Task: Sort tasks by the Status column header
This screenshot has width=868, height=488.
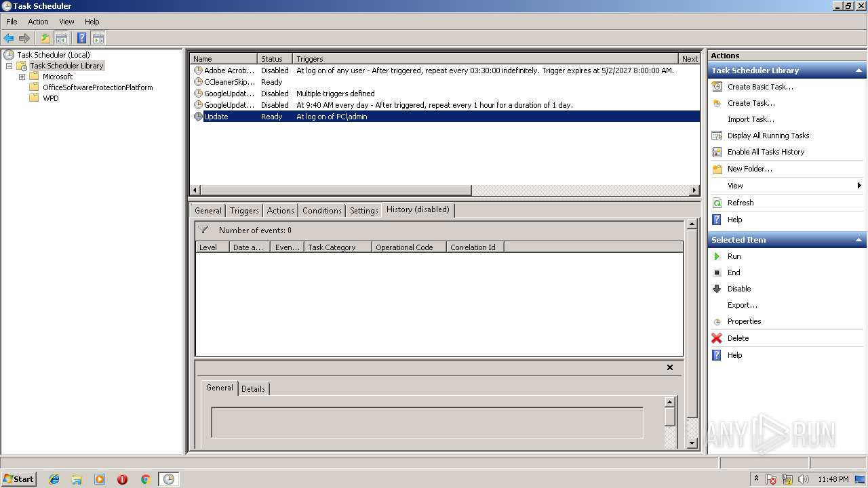Action: click(275, 59)
